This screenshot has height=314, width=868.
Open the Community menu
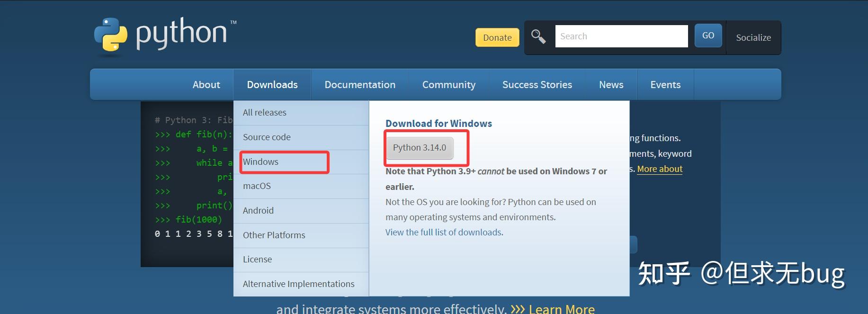click(449, 84)
